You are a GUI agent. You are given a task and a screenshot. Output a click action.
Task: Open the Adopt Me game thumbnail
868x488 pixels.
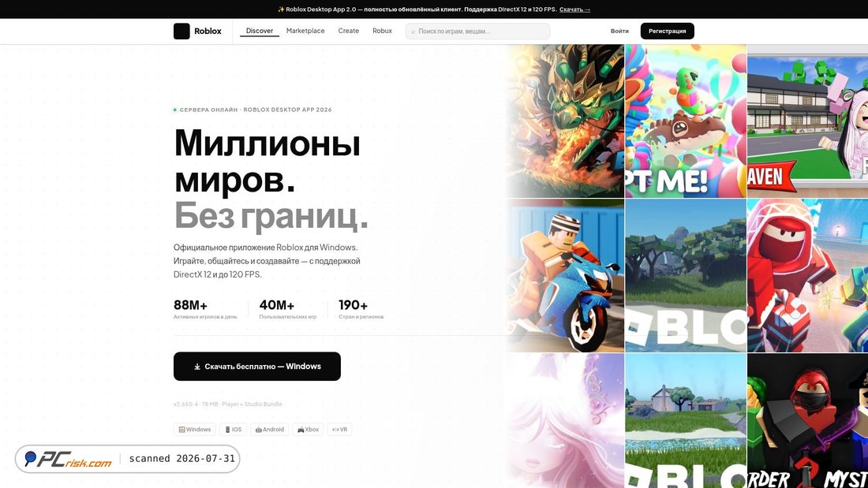tap(685, 121)
